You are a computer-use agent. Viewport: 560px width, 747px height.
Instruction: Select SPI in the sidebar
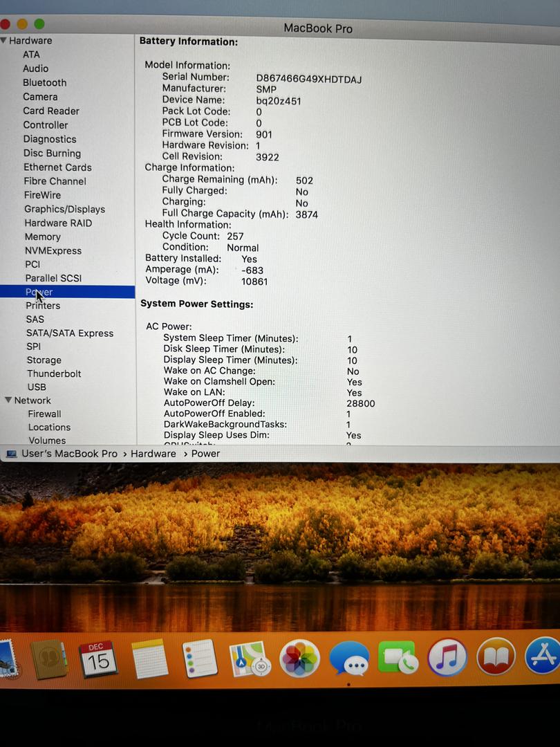coord(33,347)
